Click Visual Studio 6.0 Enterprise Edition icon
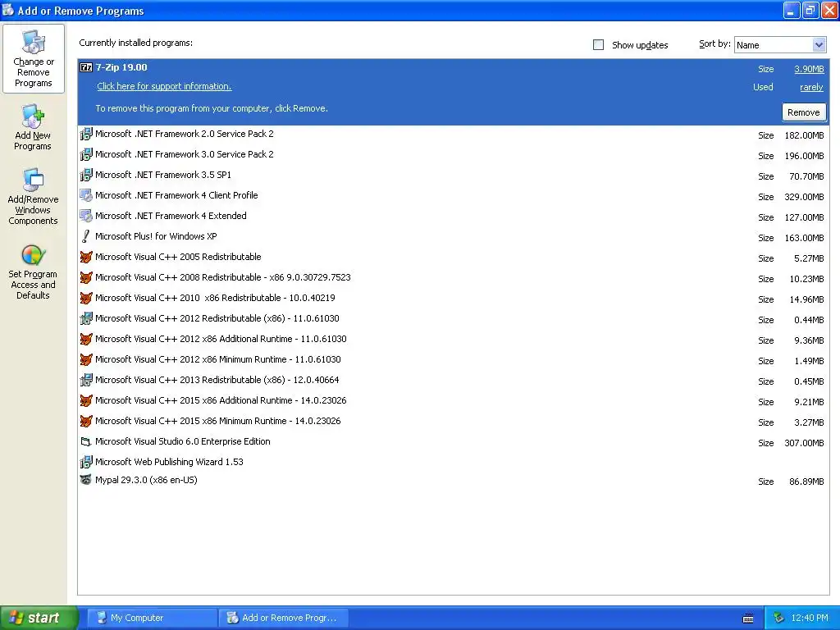Image resolution: width=840 pixels, height=630 pixels. [x=85, y=442]
